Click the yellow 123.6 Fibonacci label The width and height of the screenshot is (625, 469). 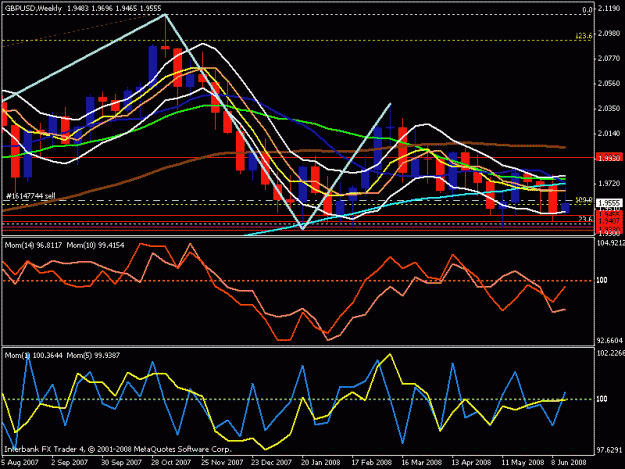[x=584, y=36]
